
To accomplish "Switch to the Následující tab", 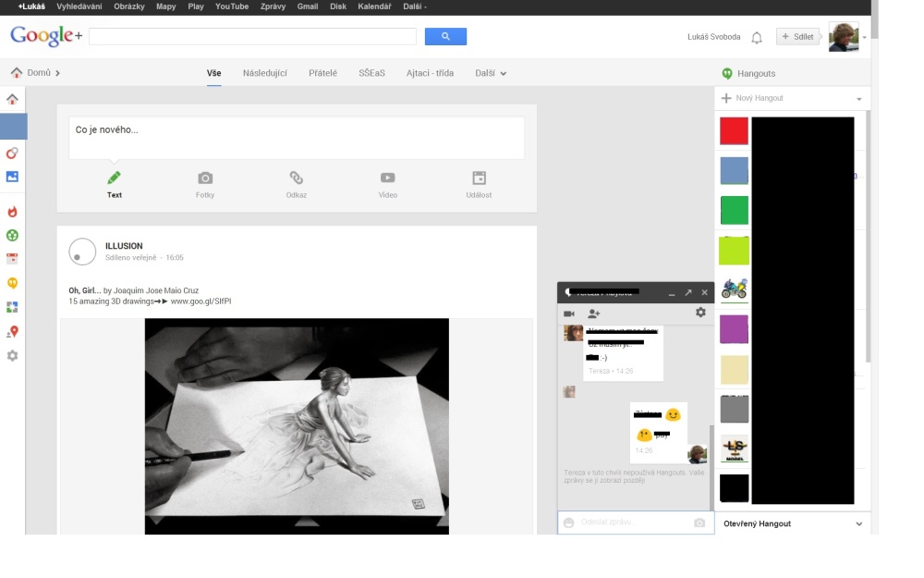I will pos(265,73).
